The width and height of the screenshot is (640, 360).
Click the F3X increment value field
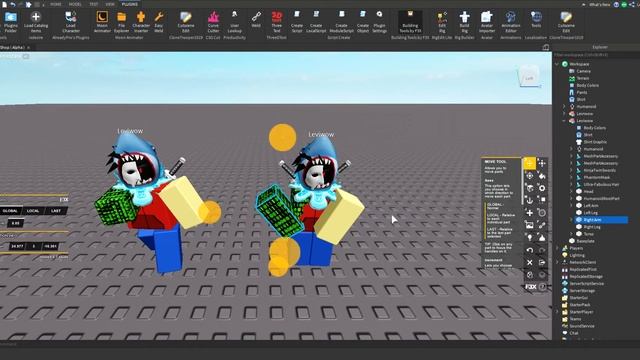[x=15, y=224]
